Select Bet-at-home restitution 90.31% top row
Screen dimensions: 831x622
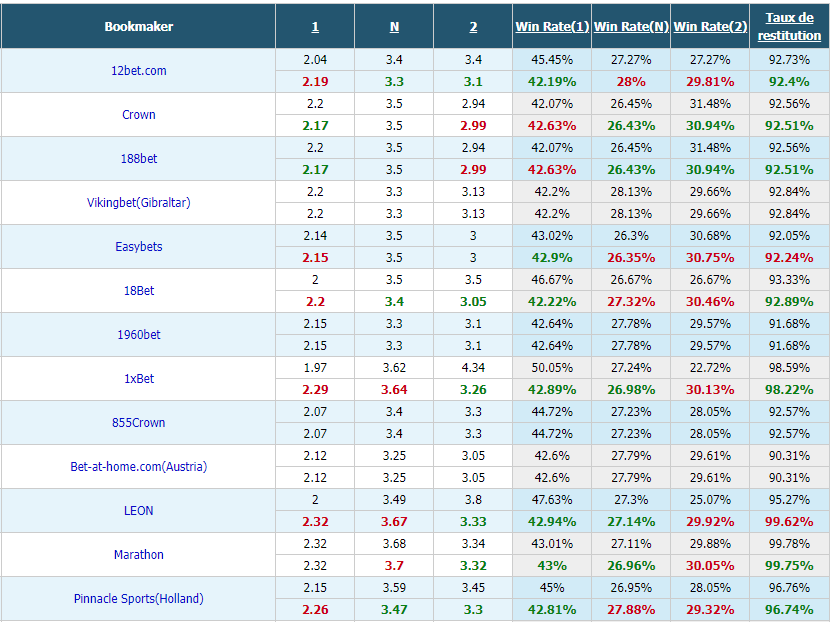(x=789, y=456)
